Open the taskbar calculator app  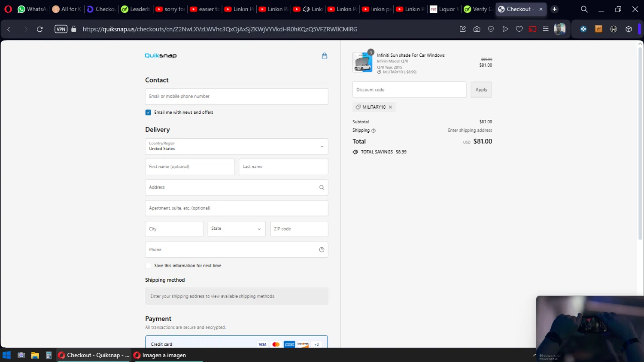(49, 355)
